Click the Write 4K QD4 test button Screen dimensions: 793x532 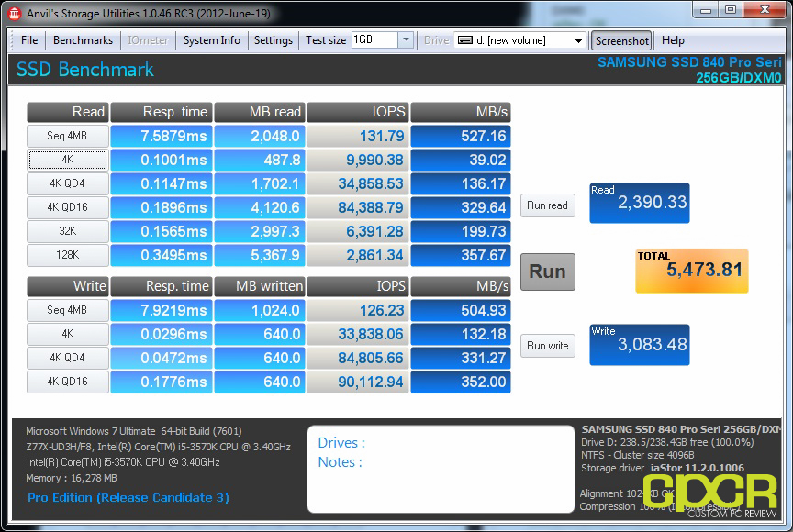67,358
